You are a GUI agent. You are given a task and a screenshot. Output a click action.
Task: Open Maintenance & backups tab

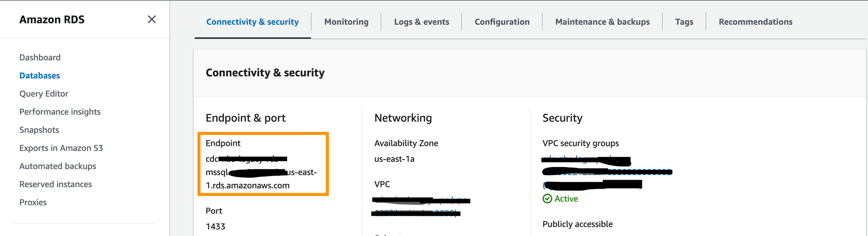tap(602, 22)
